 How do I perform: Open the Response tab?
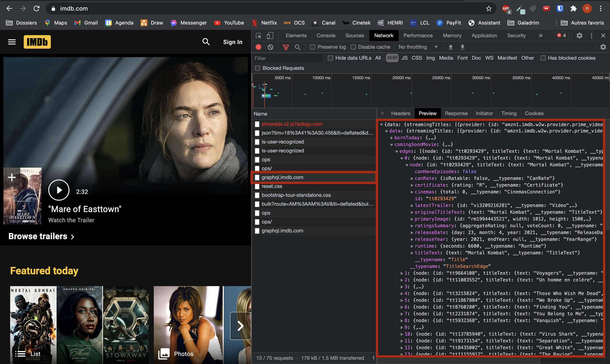[x=456, y=113]
